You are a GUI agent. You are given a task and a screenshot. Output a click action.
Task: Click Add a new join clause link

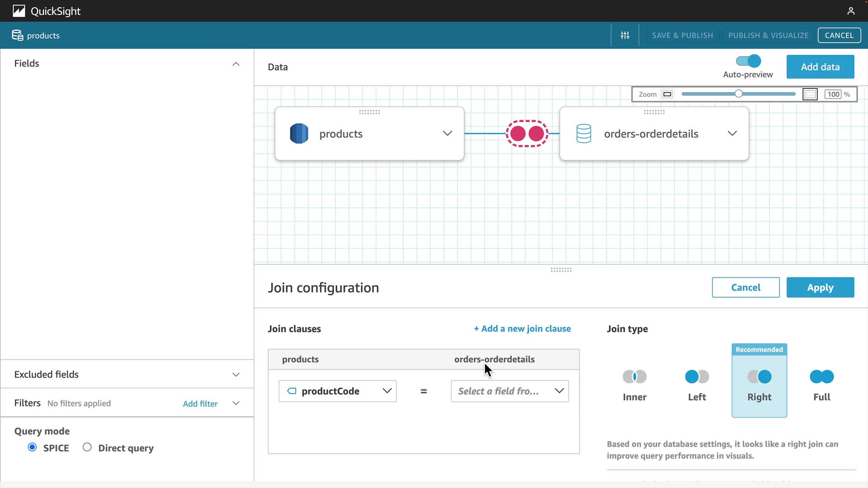[522, 329]
